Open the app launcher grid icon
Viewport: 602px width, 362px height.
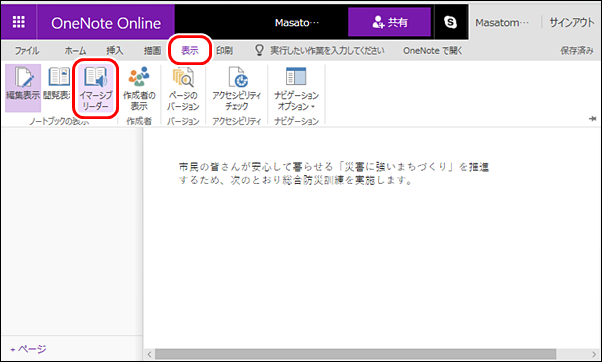[x=18, y=22]
